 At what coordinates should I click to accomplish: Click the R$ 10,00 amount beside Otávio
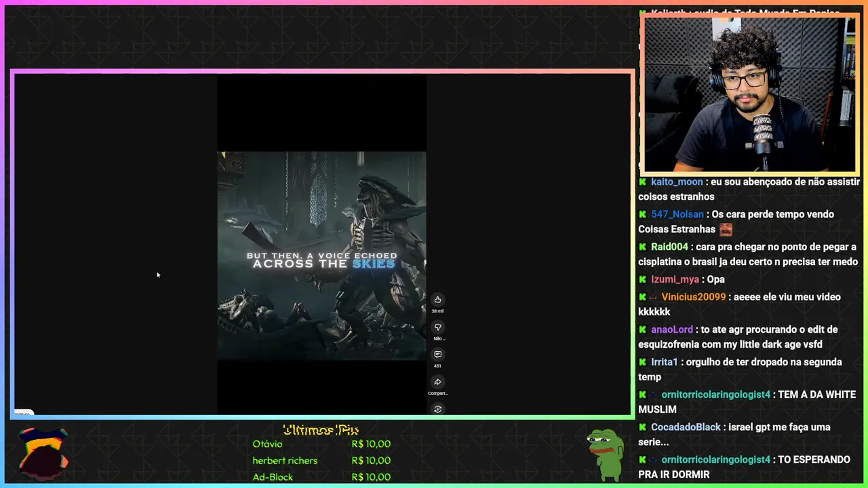click(x=371, y=444)
